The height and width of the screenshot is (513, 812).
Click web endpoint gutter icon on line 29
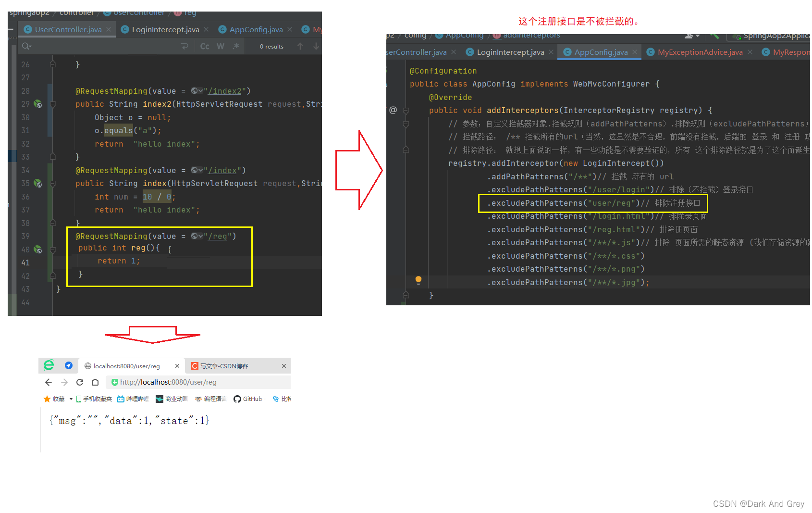(38, 104)
